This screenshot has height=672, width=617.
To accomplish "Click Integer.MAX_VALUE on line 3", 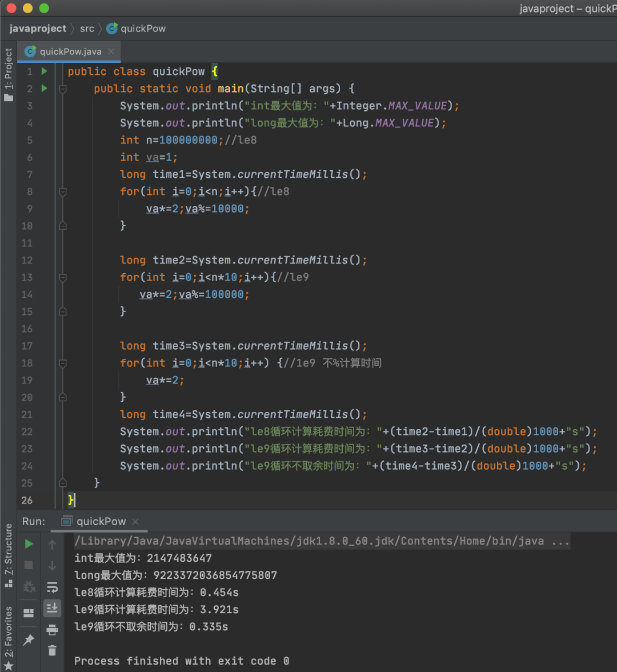I will [x=392, y=106].
